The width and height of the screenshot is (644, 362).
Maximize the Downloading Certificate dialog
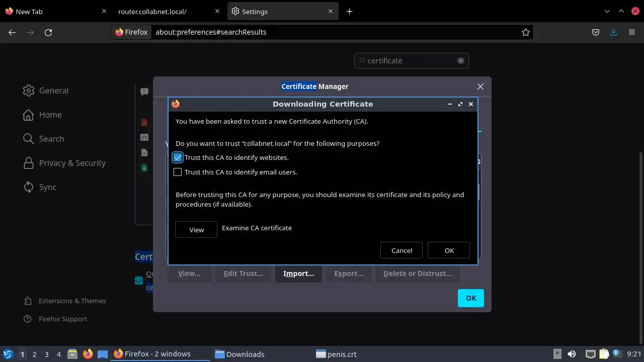tap(460, 104)
